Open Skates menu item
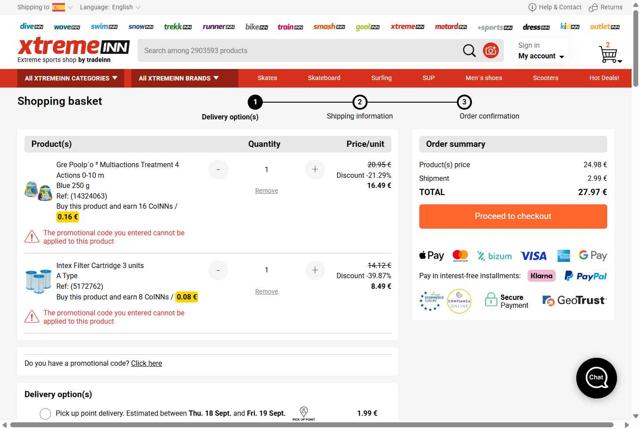This screenshot has width=640, height=429. (267, 78)
